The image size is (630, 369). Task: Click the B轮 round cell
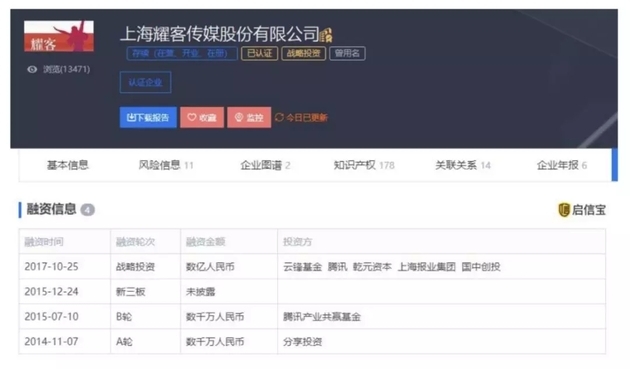pos(124,317)
